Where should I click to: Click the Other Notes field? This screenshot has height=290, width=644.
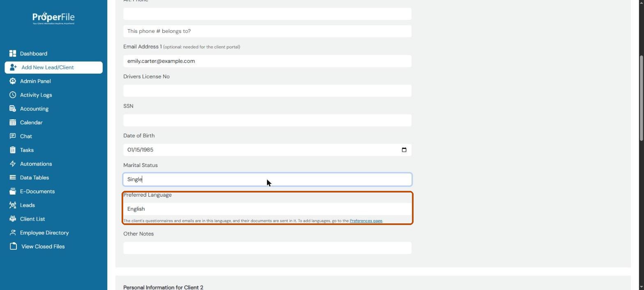click(x=267, y=248)
